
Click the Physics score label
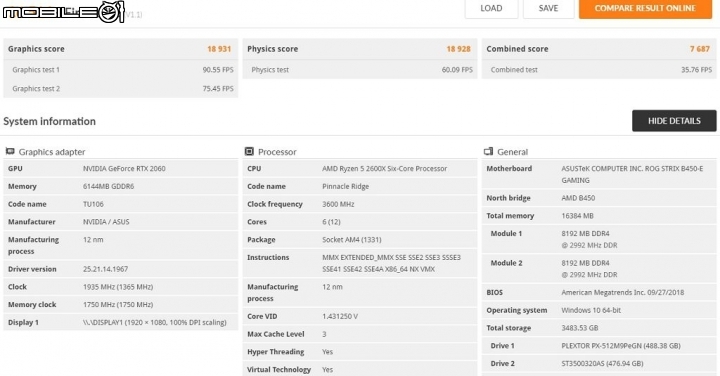coord(273,49)
